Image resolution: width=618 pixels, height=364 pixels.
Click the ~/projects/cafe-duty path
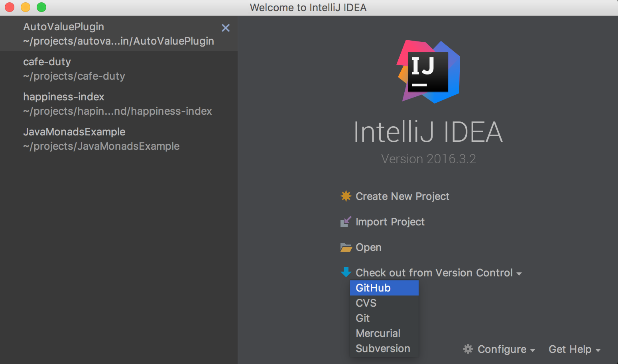[x=74, y=76]
